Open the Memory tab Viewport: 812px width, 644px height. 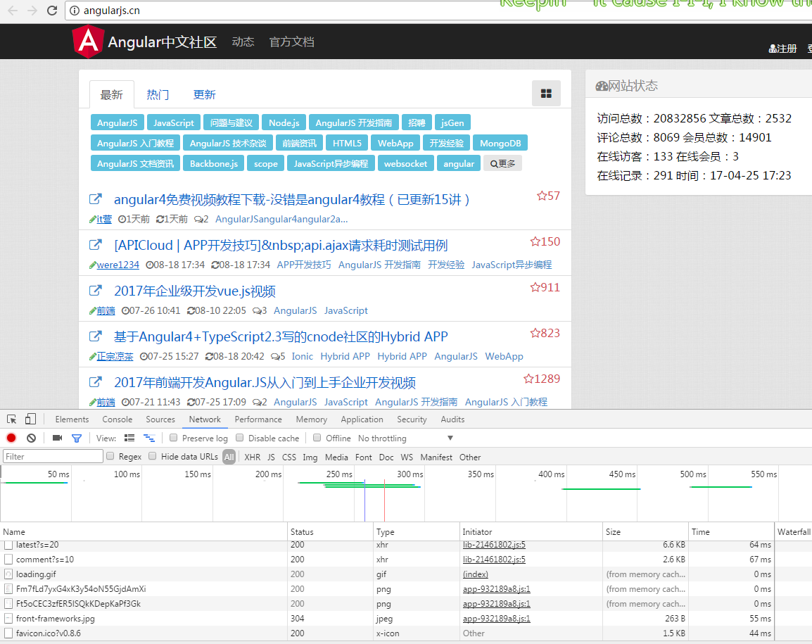(311, 419)
